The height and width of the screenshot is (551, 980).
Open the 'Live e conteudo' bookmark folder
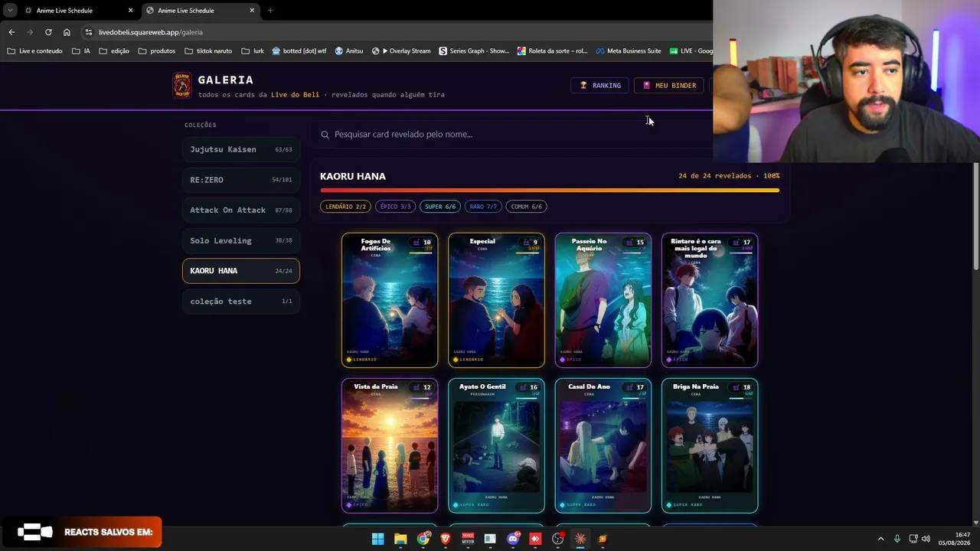coord(35,51)
